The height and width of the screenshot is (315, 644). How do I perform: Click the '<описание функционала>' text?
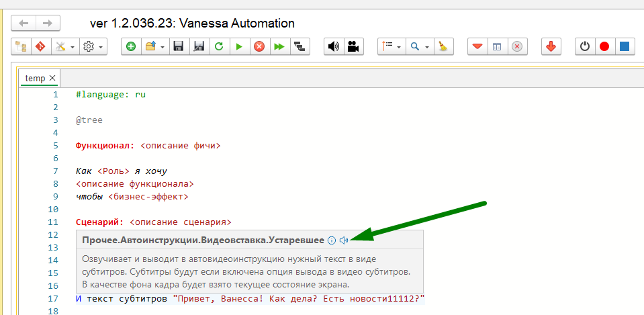[135, 184]
